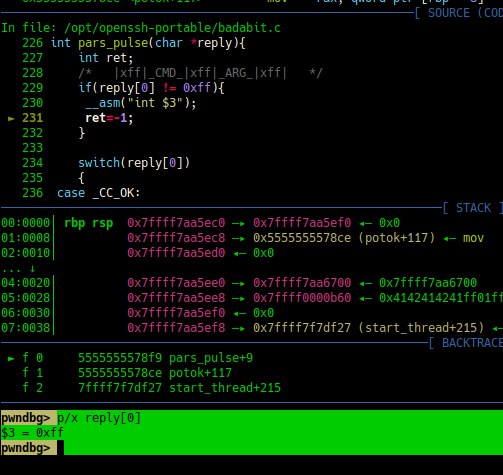Click 0x5555555578ce (potok+117) in stack

tap(344, 238)
